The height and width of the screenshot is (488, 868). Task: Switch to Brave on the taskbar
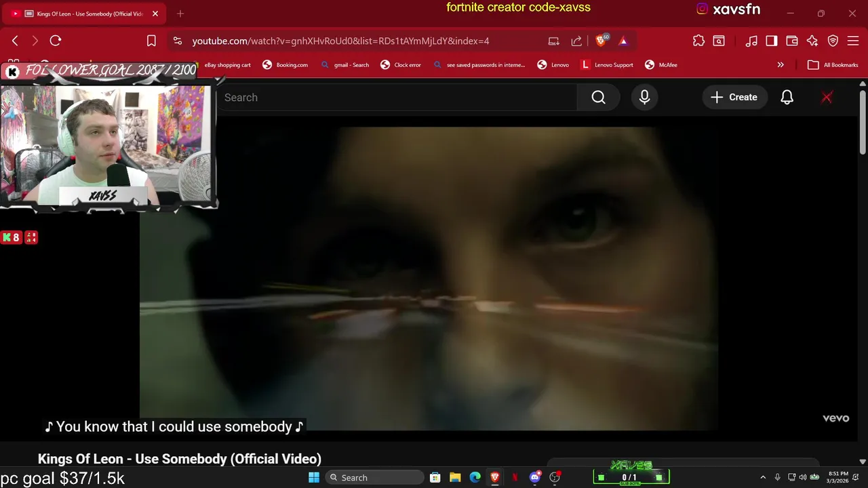pyautogui.click(x=495, y=478)
